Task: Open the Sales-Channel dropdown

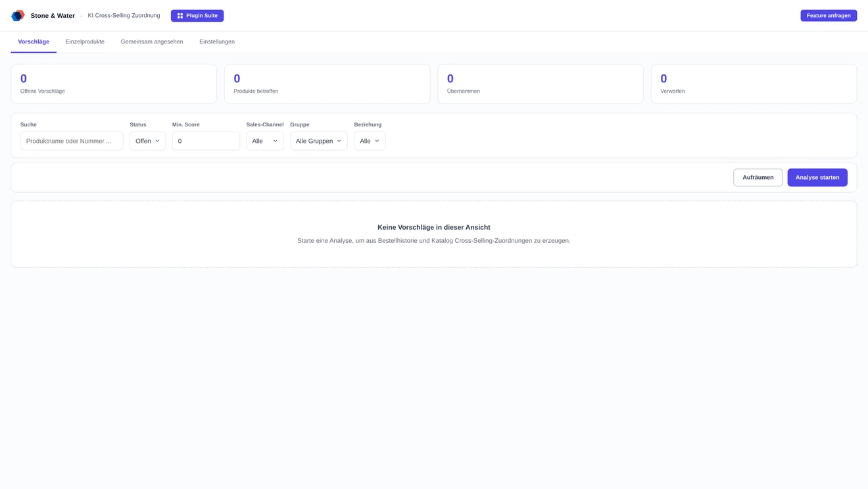Action: 265,141
